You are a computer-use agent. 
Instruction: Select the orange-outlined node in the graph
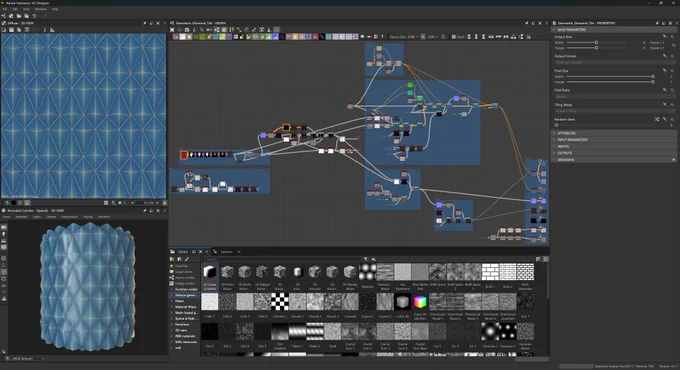[286, 128]
